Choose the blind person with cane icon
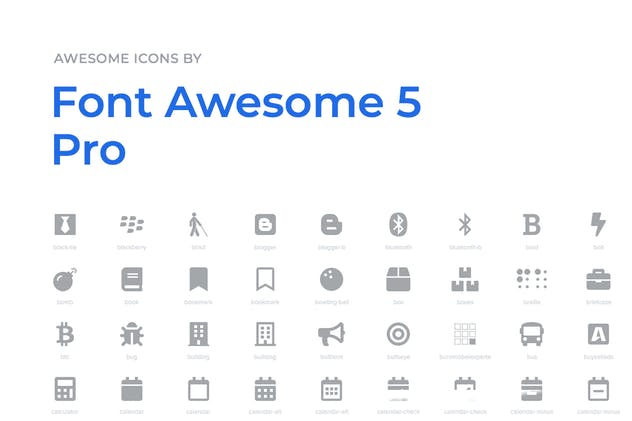The height and width of the screenshot is (421, 632). pos(198,224)
